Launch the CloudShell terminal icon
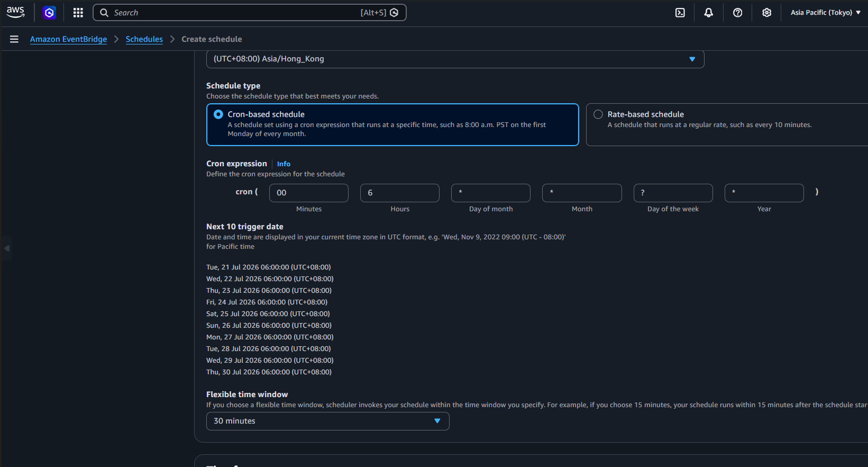This screenshot has height=467, width=868. click(680, 13)
